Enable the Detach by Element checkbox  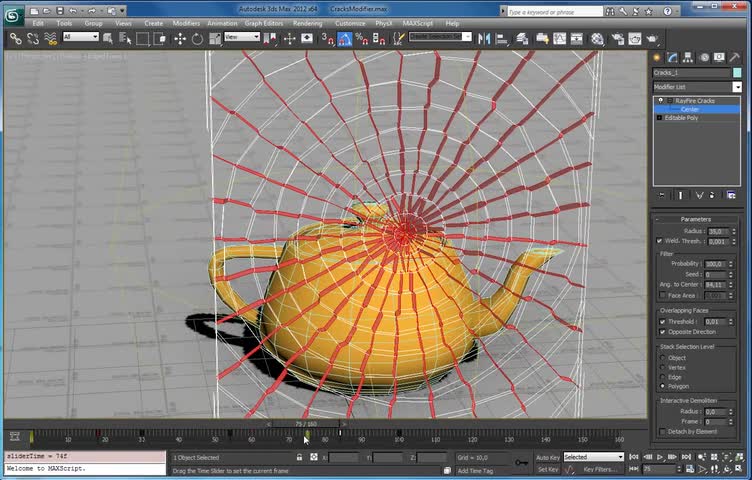[662, 432]
